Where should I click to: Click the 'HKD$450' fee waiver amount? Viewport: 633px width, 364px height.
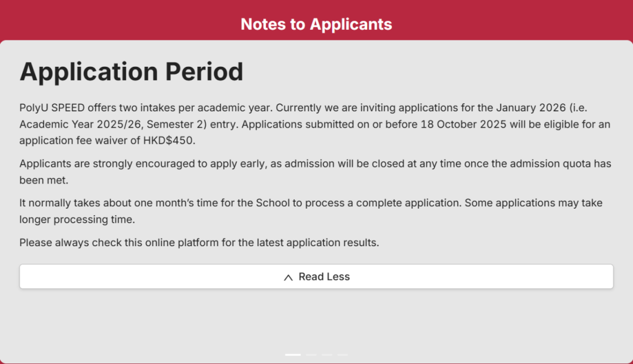point(169,141)
